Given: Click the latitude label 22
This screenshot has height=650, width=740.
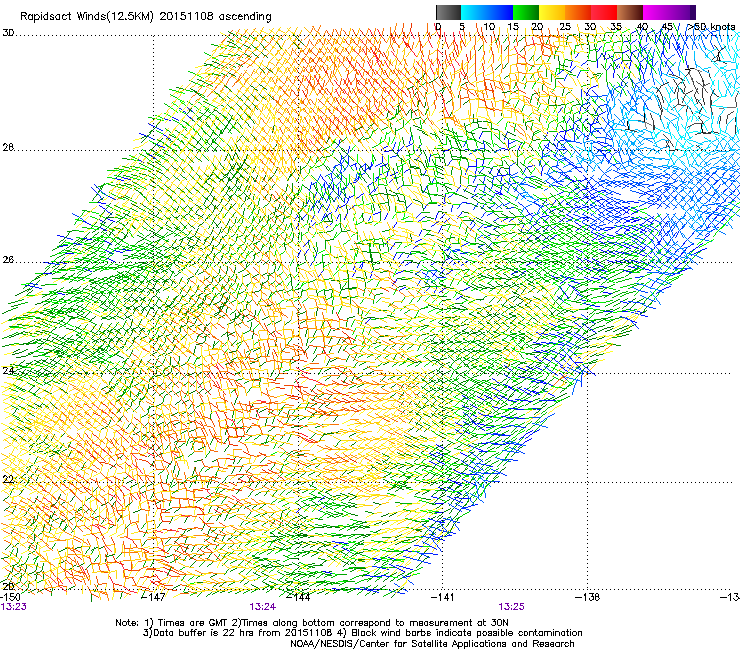Looking at the screenshot, I should point(8,479).
